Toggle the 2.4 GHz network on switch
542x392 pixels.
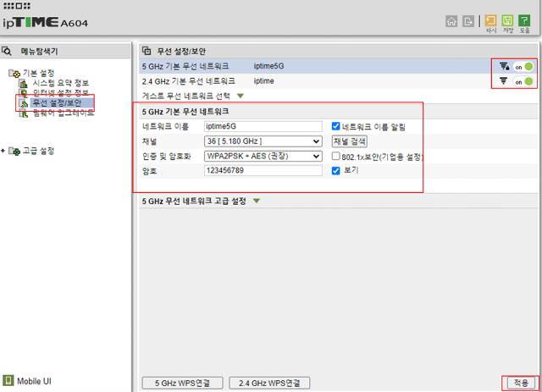point(524,81)
